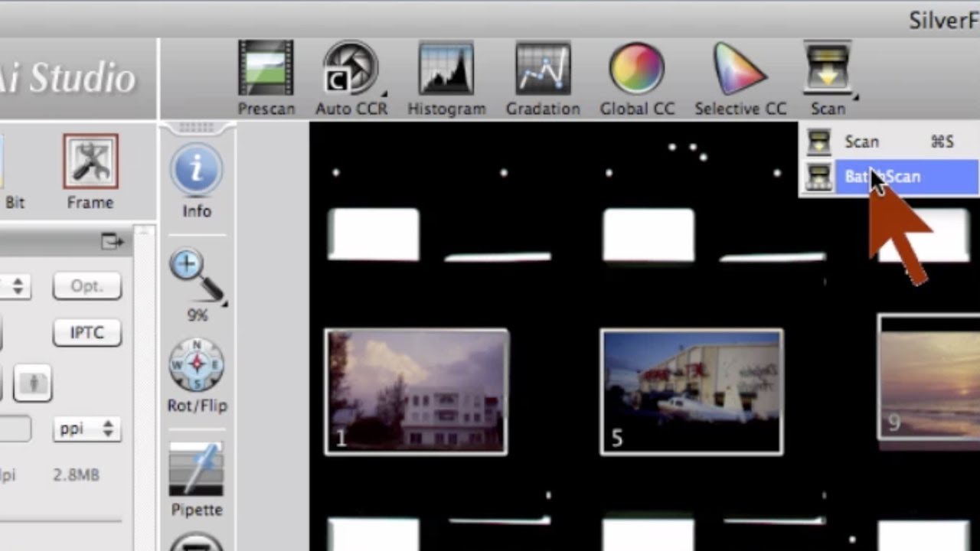The width and height of the screenshot is (980, 551).
Task: Choose Scan from the dropdown menu
Action: click(x=890, y=142)
